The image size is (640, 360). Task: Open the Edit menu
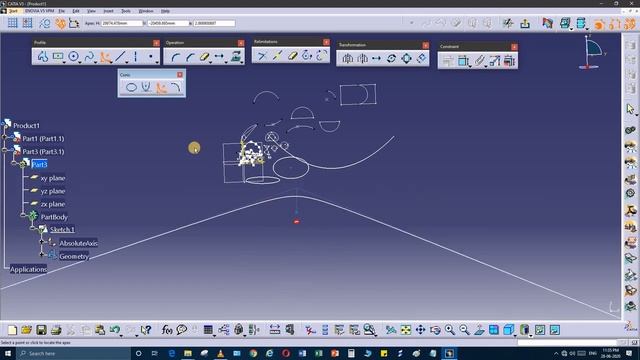[76, 11]
